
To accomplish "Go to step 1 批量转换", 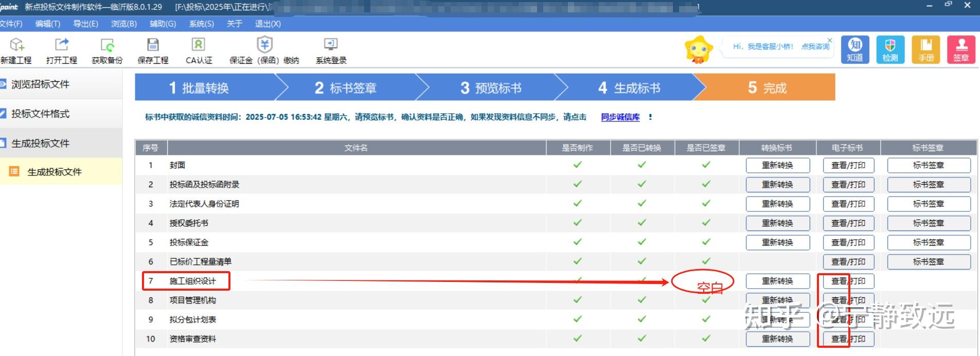I will (x=205, y=87).
